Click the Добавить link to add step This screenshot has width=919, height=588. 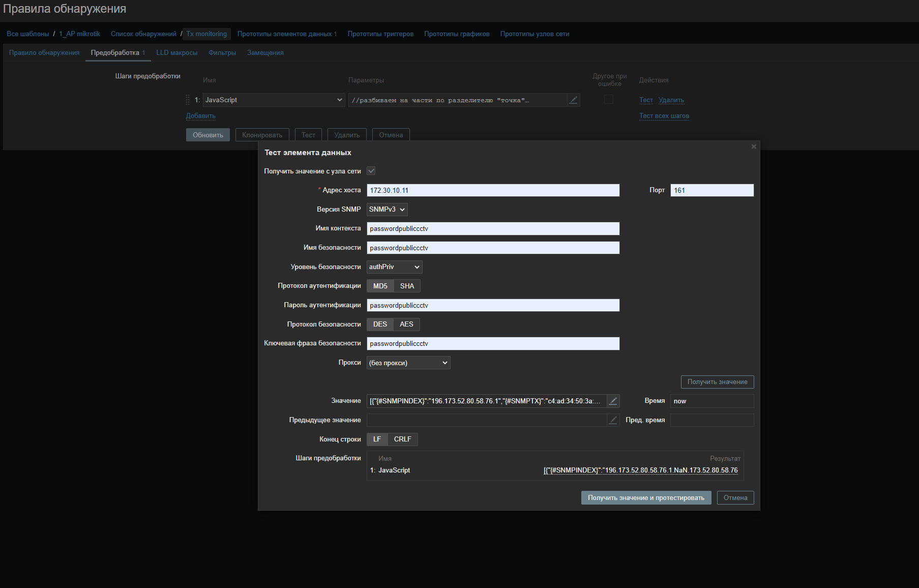tap(201, 116)
